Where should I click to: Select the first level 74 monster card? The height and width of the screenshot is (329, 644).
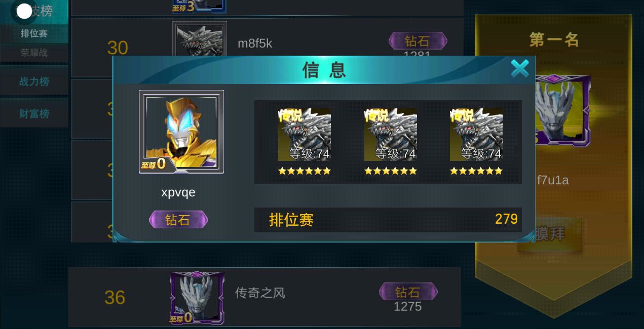(x=304, y=135)
